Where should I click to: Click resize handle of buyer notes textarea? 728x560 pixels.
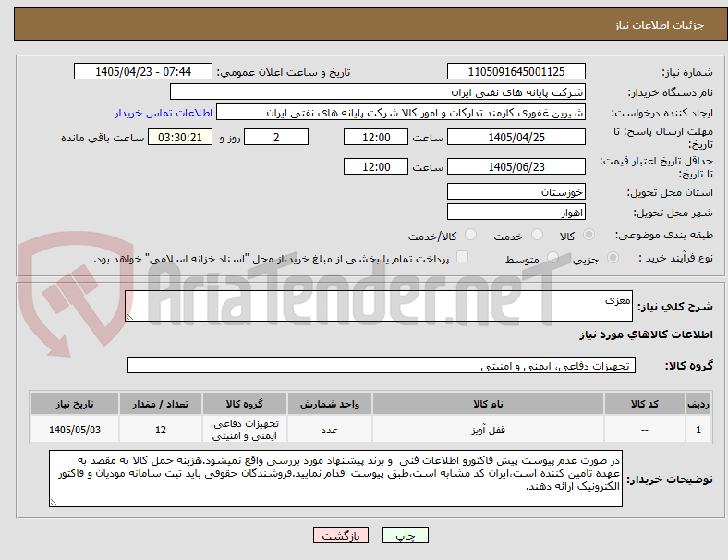click(x=54, y=503)
